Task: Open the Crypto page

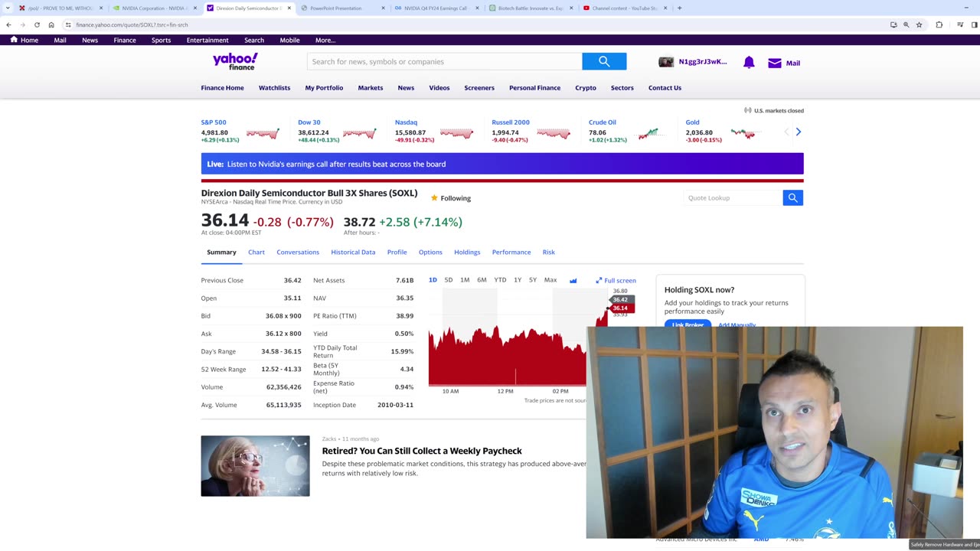Action: point(586,87)
